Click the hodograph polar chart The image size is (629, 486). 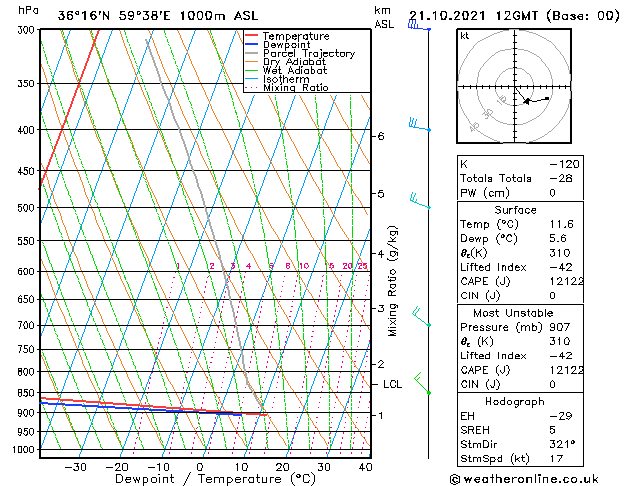click(x=514, y=86)
